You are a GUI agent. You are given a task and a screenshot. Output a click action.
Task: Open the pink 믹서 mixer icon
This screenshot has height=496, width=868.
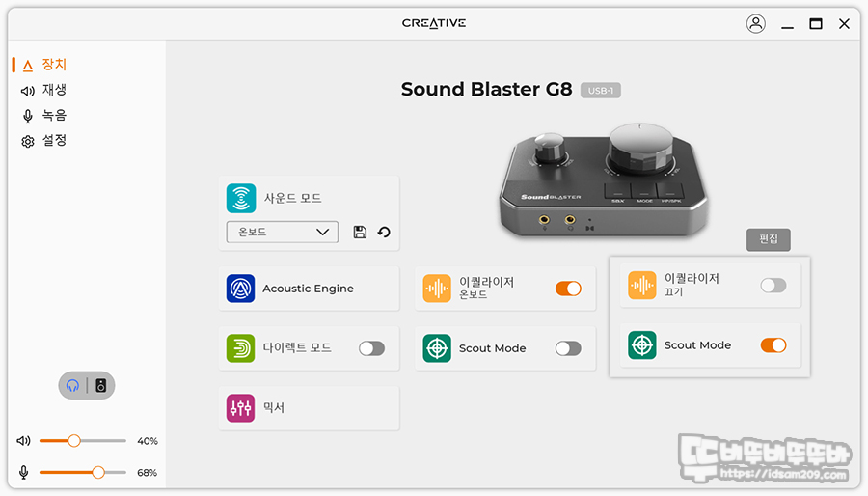click(241, 408)
